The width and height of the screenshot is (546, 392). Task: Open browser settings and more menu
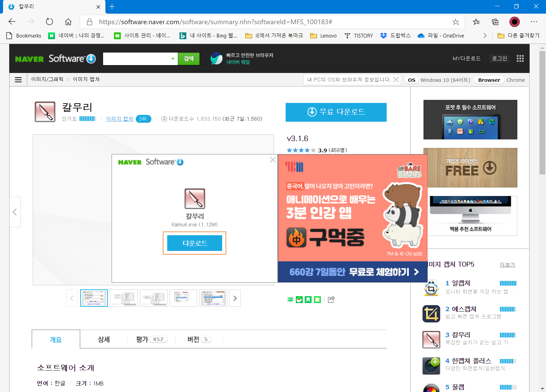534,22
